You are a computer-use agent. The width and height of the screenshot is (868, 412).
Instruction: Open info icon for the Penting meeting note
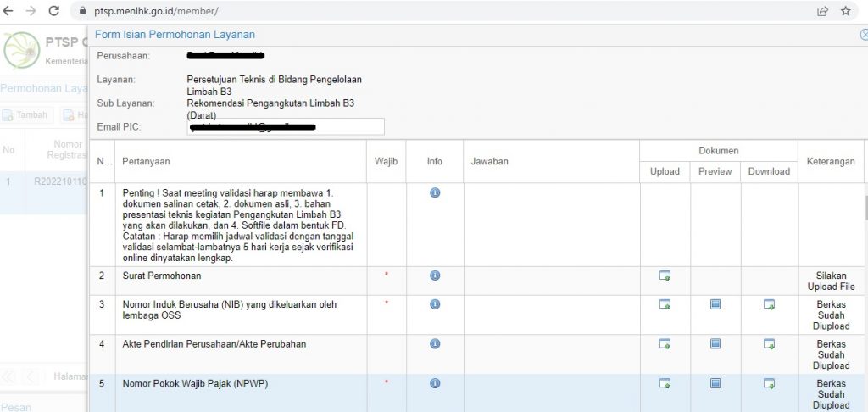pyautogui.click(x=435, y=193)
